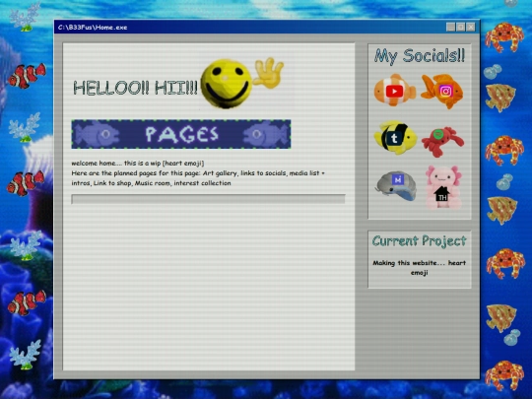Close the Home.exe window
Viewport: 532px width, 399px height.
coord(471,28)
